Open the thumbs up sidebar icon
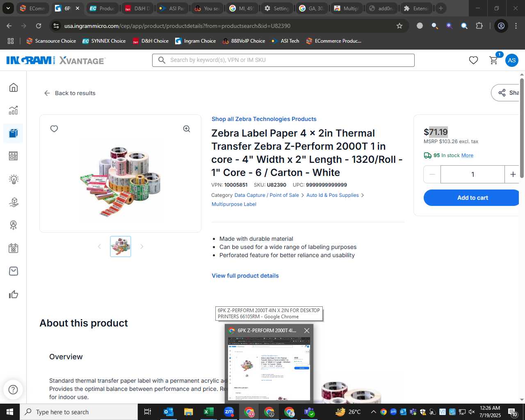 coord(14,294)
